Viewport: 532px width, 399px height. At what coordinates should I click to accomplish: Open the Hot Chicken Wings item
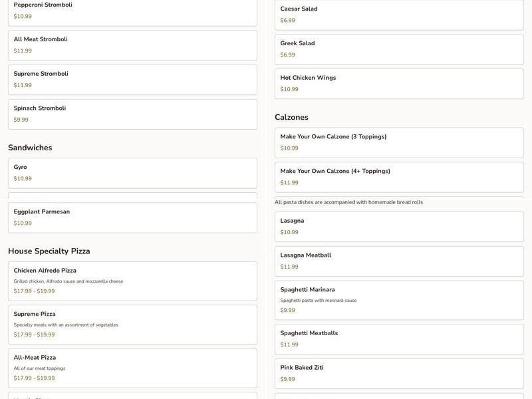pyautogui.click(x=399, y=84)
